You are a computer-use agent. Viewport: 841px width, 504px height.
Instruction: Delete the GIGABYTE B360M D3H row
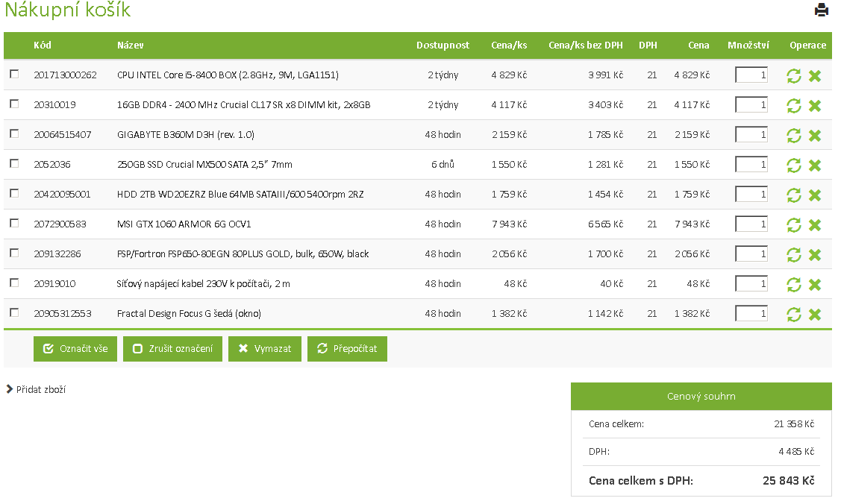815,136
